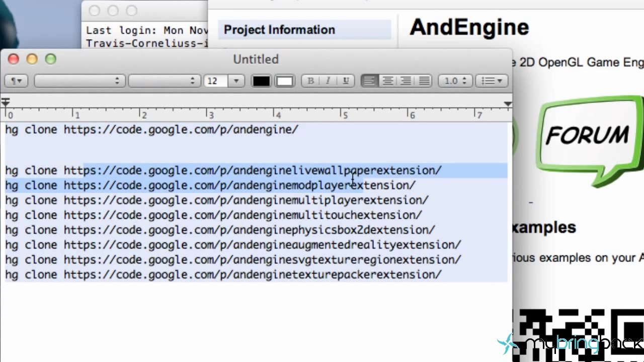Image resolution: width=644 pixels, height=362 pixels.
Task: Click the left indent marker on ruler
Action: 5,103
